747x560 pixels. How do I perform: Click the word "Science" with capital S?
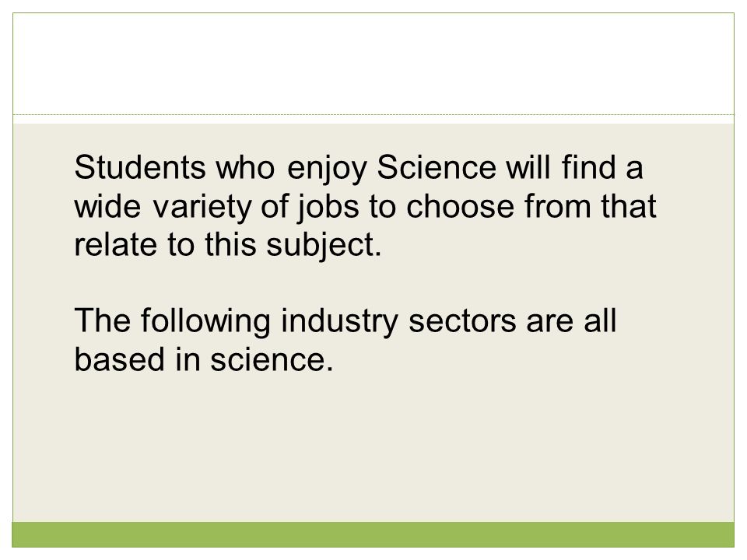tap(437, 167)
